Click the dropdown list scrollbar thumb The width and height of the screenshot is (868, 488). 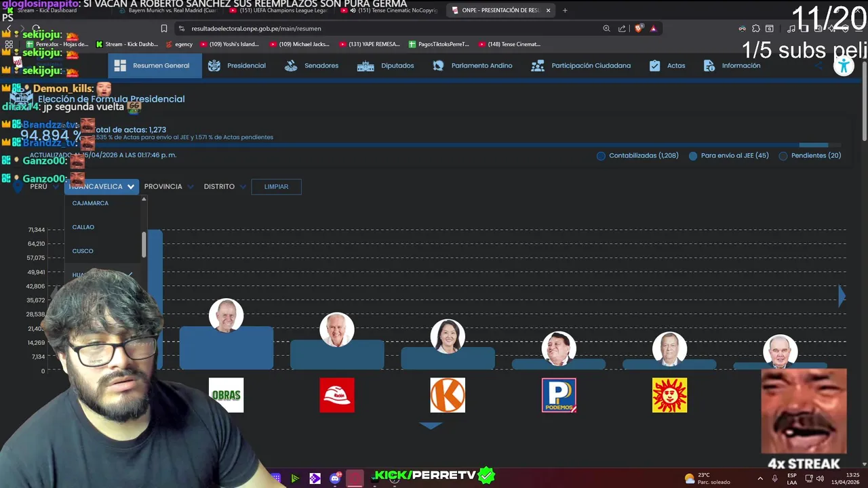[144, 245]
